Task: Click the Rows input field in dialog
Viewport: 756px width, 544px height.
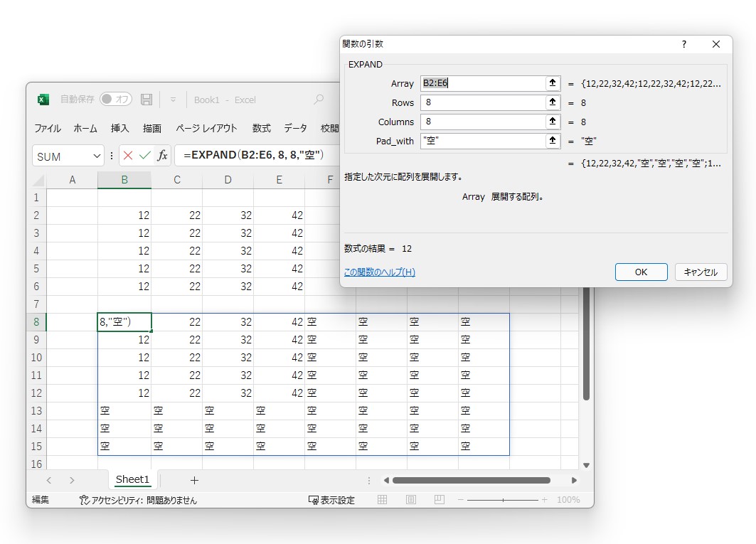Action: click(483, 102)
